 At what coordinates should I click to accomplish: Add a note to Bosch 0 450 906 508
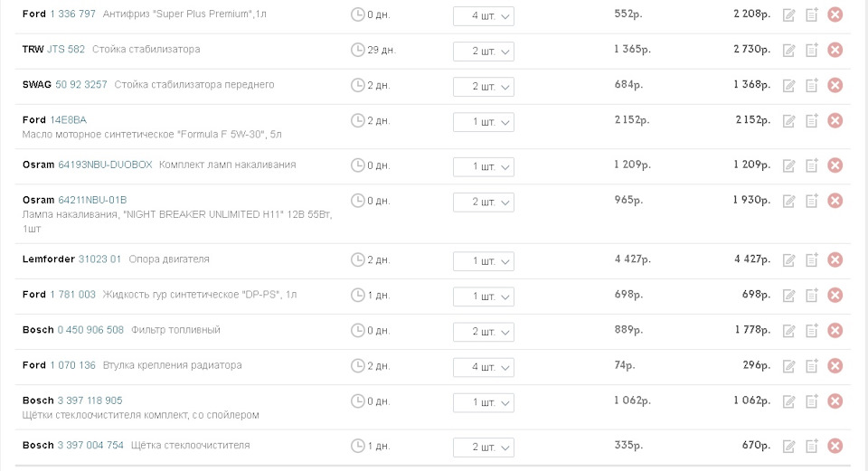pyautogui.click(x=812, y=331)
